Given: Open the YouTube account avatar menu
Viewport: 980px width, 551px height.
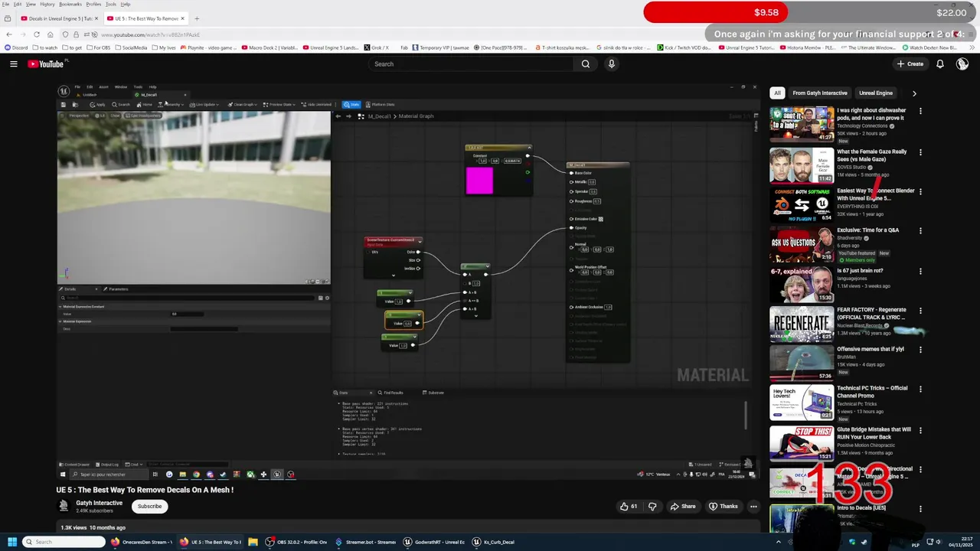Looking at the screenshot, I should [962, 64].
